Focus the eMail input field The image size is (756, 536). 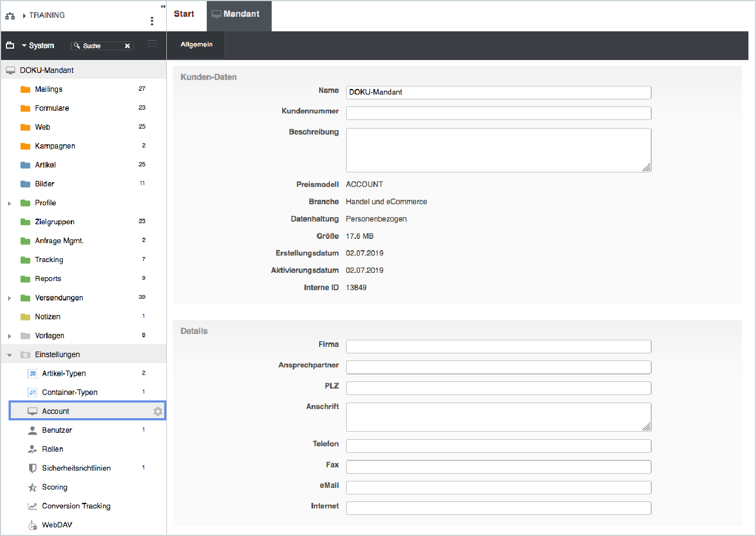pos(498,487)
